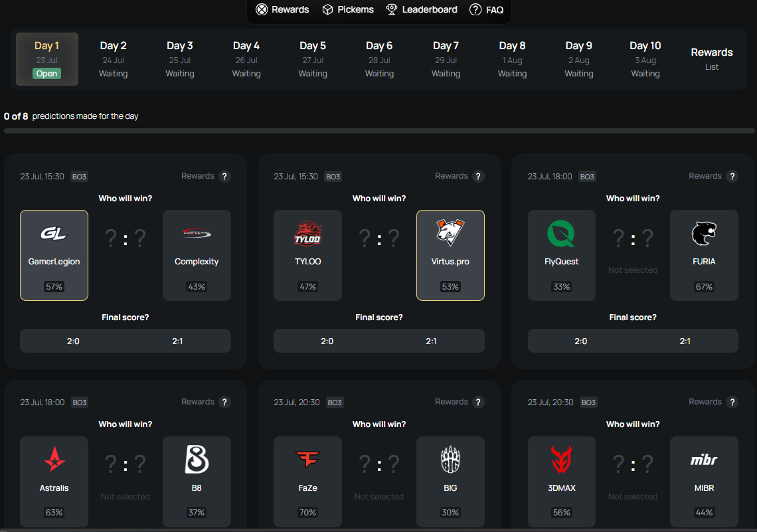Switch to Day 4 tab
Viewport: 757px width, 532px height.
pos(246,59)
